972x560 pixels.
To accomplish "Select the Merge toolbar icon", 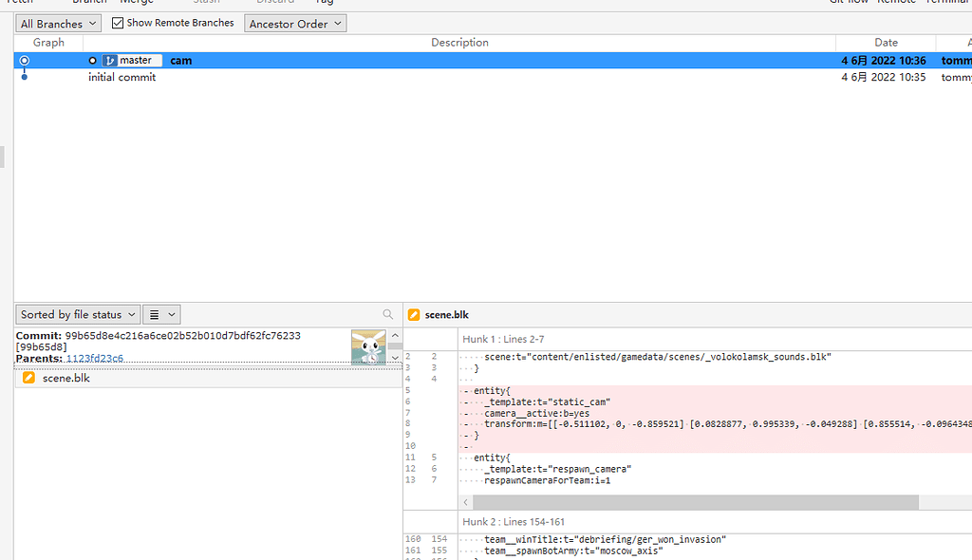I will 138,3.
